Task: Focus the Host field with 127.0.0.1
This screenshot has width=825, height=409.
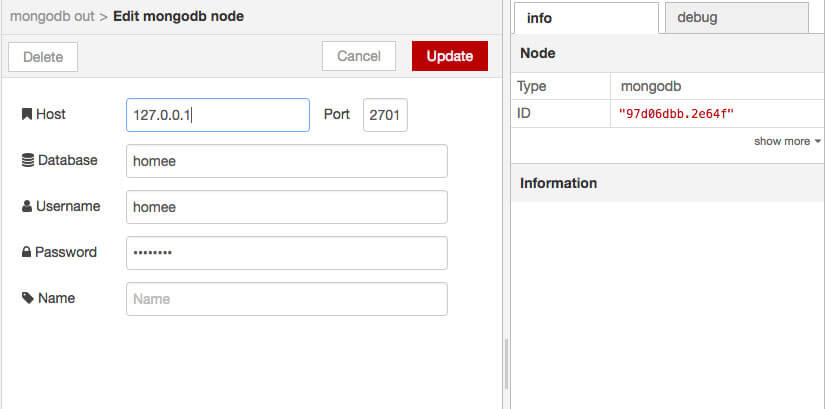Action: [218, 115]
